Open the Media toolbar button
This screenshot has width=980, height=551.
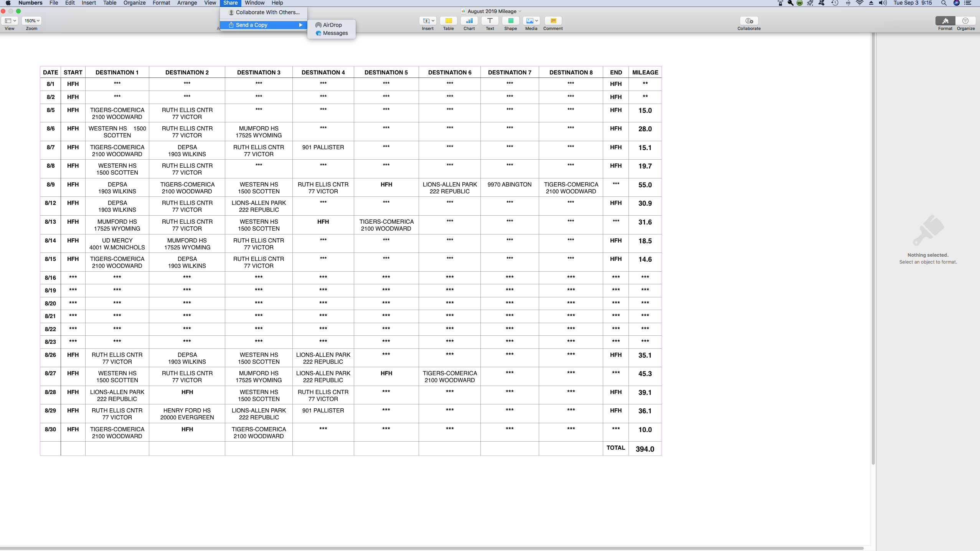(x=531, y=21)
